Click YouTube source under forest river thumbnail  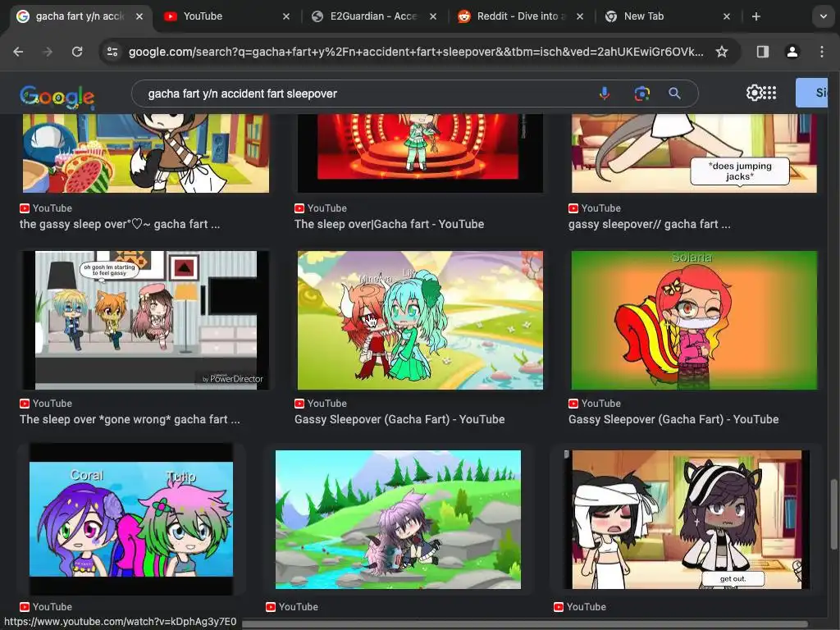[292, 607]
